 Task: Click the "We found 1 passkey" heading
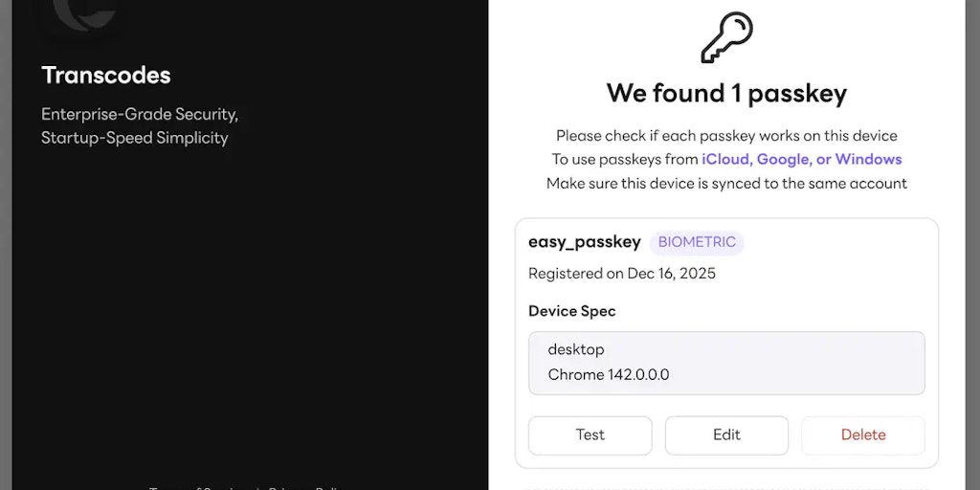(726, 94)
